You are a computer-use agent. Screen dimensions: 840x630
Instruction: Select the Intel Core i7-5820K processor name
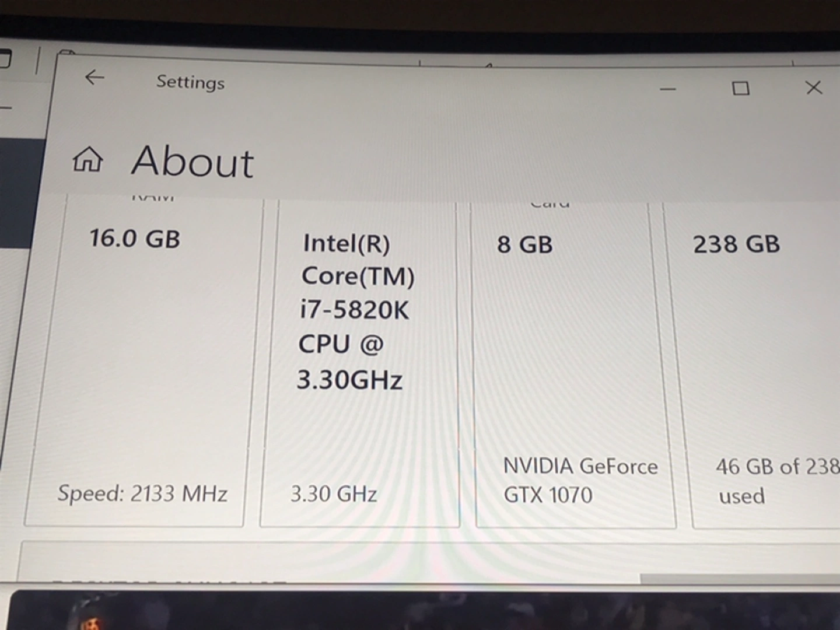356,310
